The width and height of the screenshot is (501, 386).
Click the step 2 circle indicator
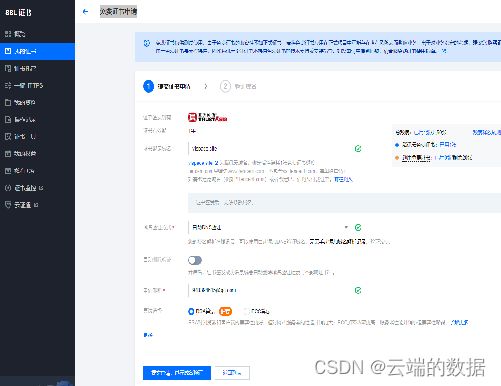coord(225,86)
